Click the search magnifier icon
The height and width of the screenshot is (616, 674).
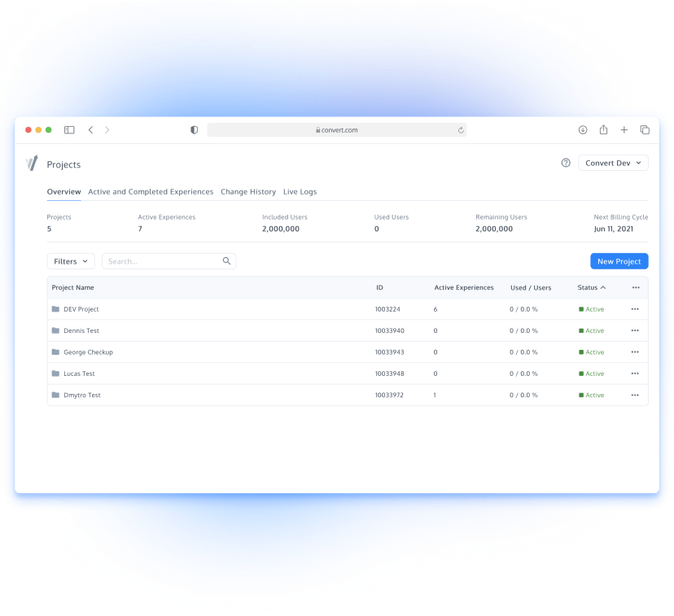coord(226,260)
